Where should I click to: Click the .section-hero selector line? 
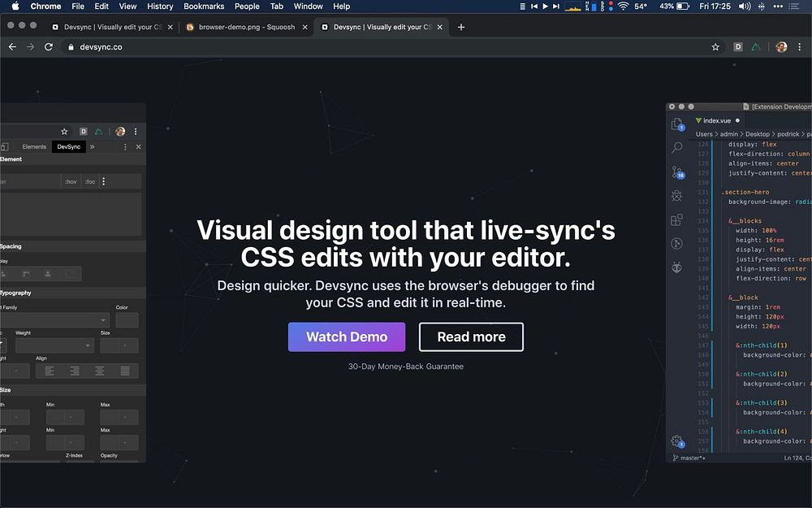[745, 193]
